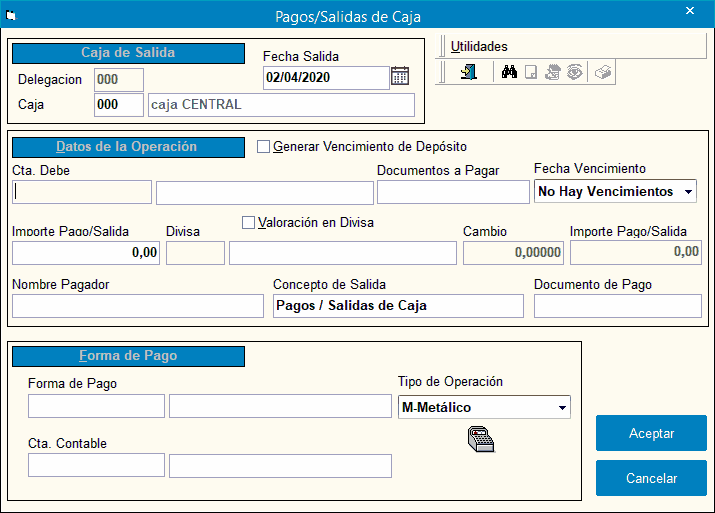The image size is (715, 513).
Task: Click the greyed-out blank note icon
Action: (532, 73)
